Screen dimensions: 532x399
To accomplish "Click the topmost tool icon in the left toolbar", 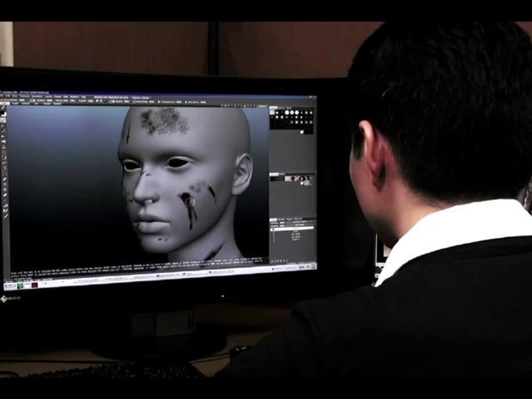I will point(3,108).
